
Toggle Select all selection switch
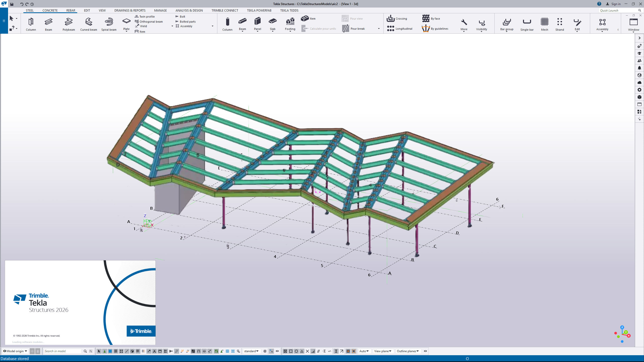(99, 351)
